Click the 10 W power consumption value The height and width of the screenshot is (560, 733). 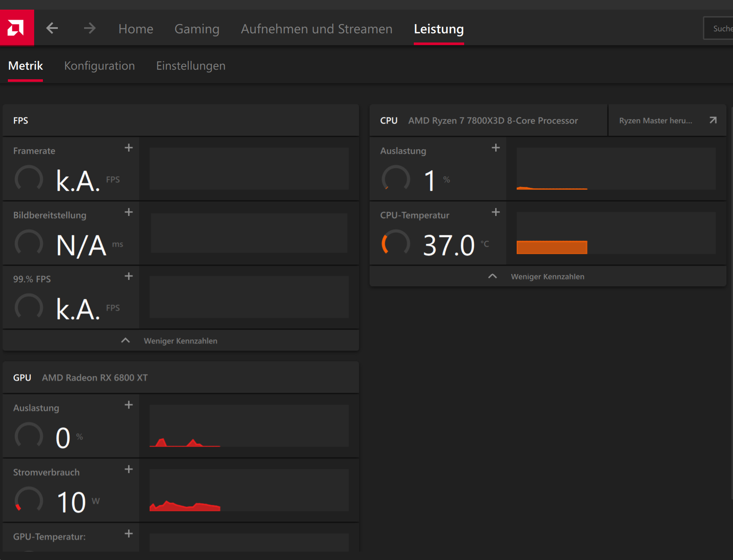(x=71, y=502)
